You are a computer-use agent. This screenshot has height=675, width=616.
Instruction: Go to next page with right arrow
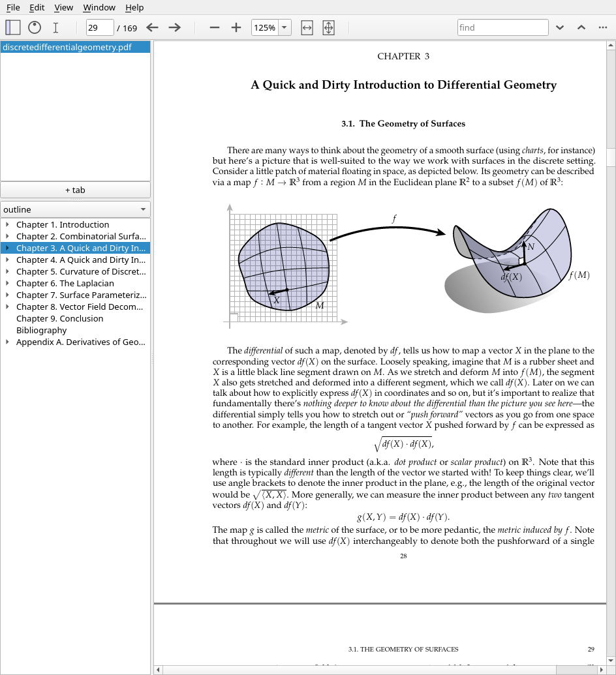click(174, 27)
